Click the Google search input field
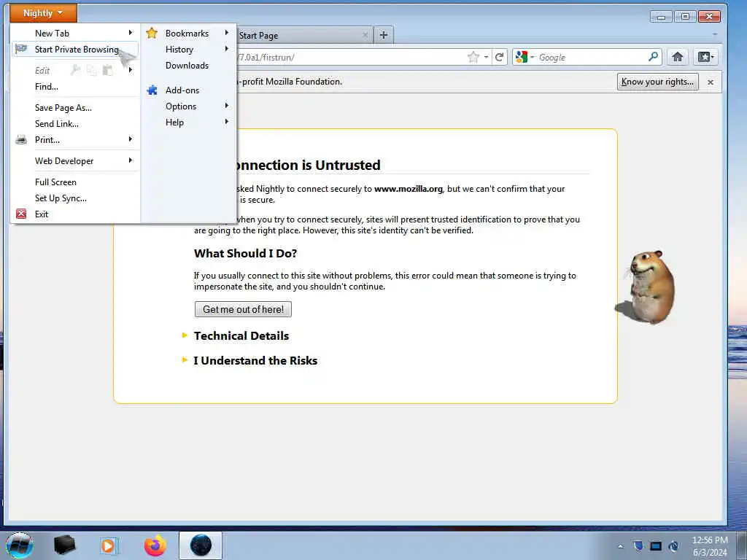 [x=592, y=57]
